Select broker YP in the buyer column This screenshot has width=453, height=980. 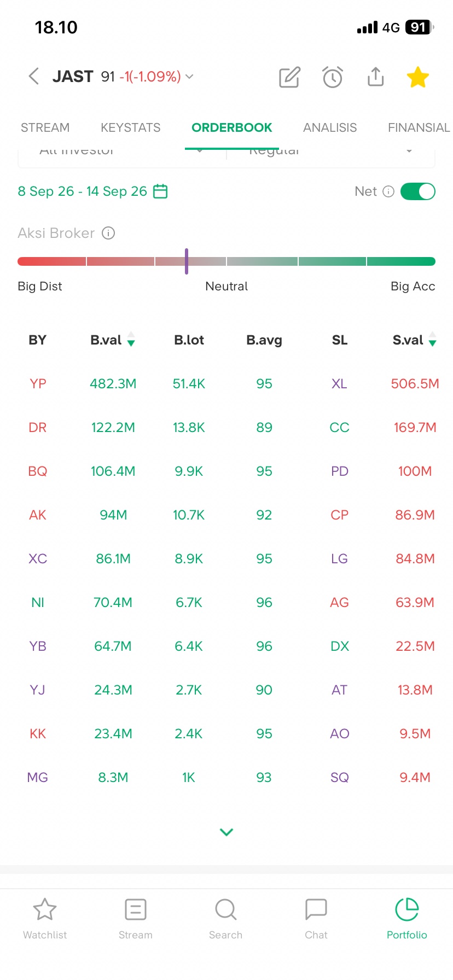tap(38, 384)
